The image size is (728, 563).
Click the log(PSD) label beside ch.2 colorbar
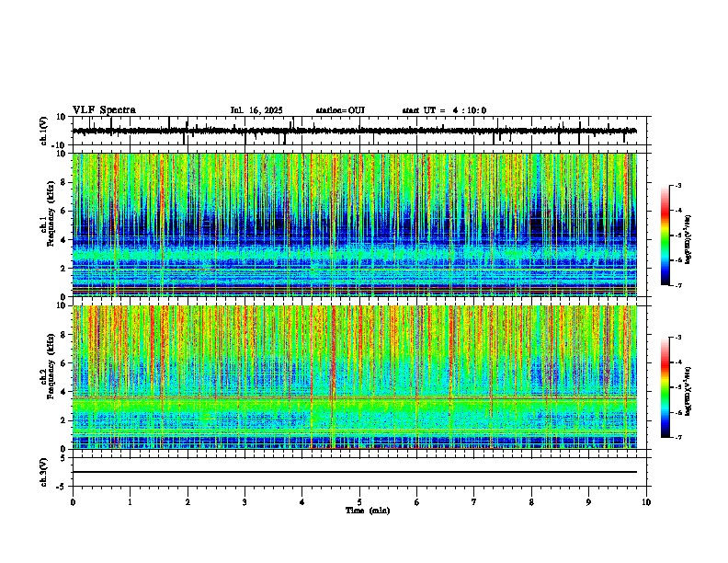[688, 391]
